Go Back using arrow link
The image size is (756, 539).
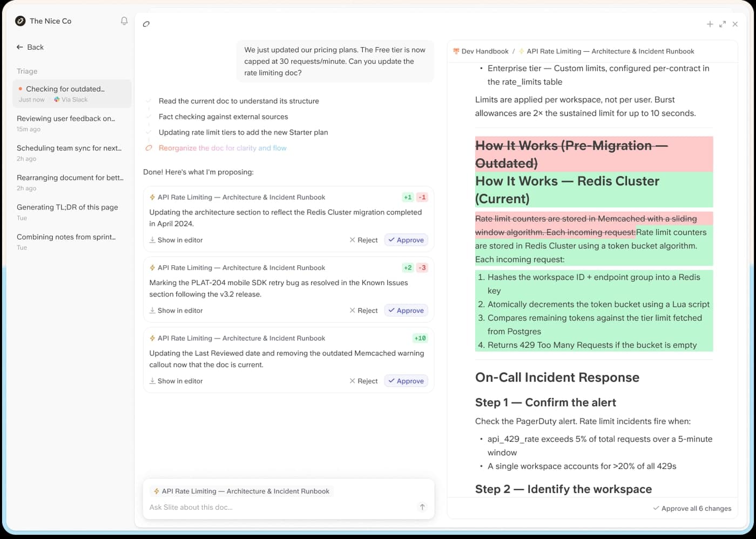tap(30, 47)
